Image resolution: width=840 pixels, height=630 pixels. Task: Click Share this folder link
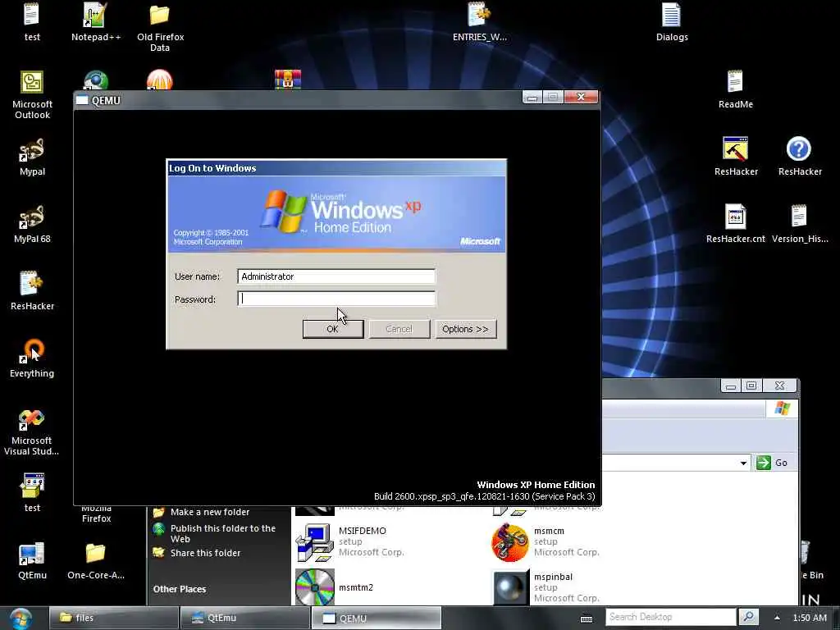click(205, 553)
